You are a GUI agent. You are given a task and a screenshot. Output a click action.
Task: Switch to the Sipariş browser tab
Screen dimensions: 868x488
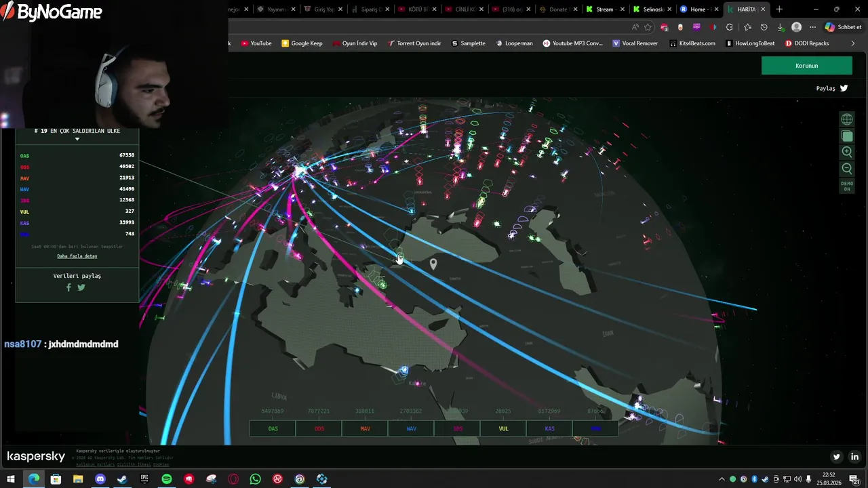point(370,9)
